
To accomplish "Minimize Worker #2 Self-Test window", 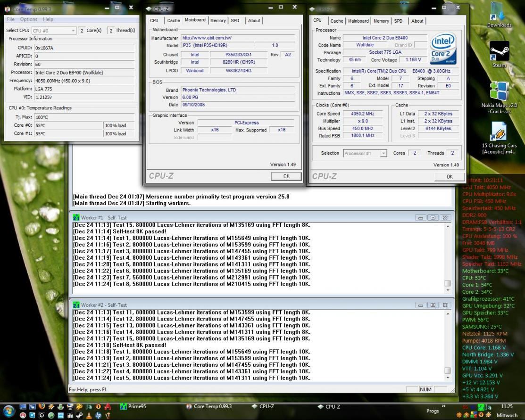I will pyautogui.click(x=421, y=305).
